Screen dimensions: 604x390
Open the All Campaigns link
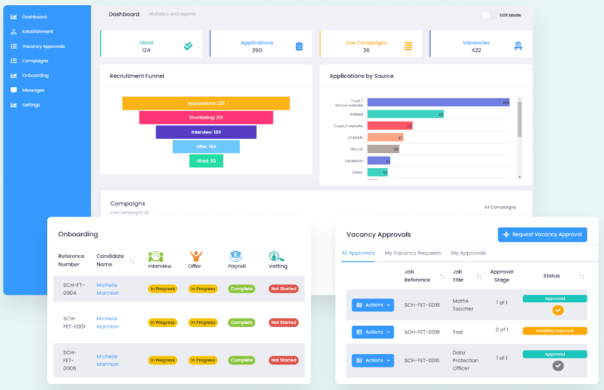(500, 207)
